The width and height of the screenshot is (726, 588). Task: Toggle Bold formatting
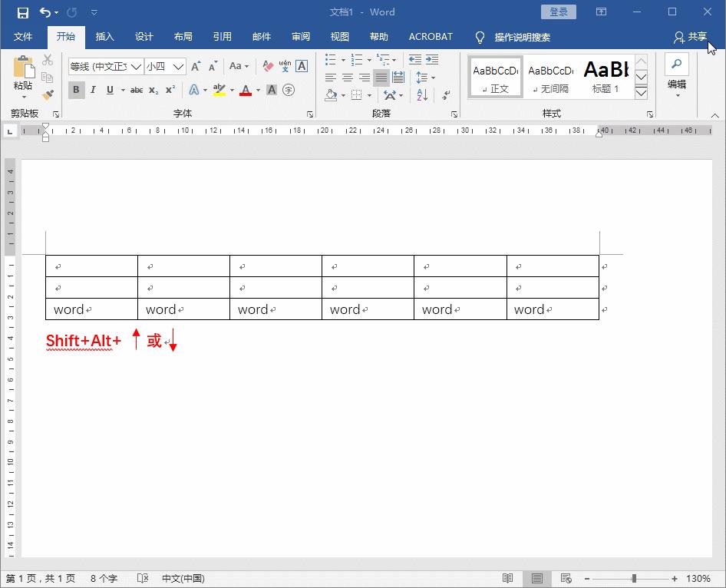click(77, 90)
